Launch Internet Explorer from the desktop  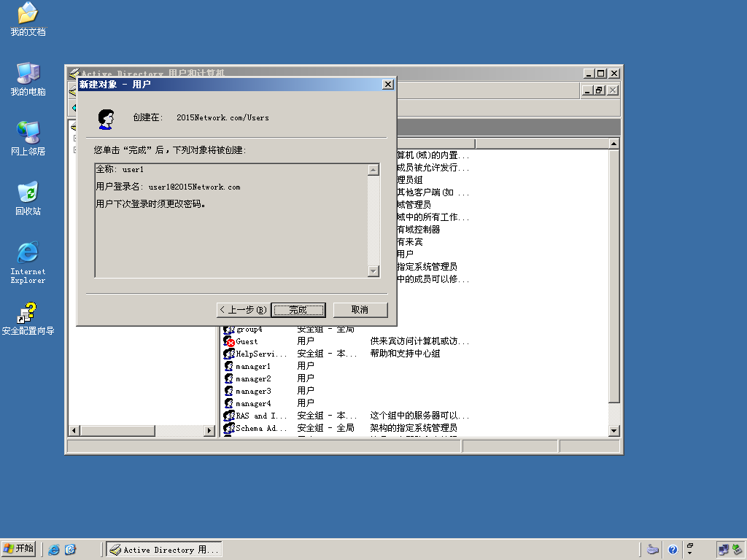[28, 262]
